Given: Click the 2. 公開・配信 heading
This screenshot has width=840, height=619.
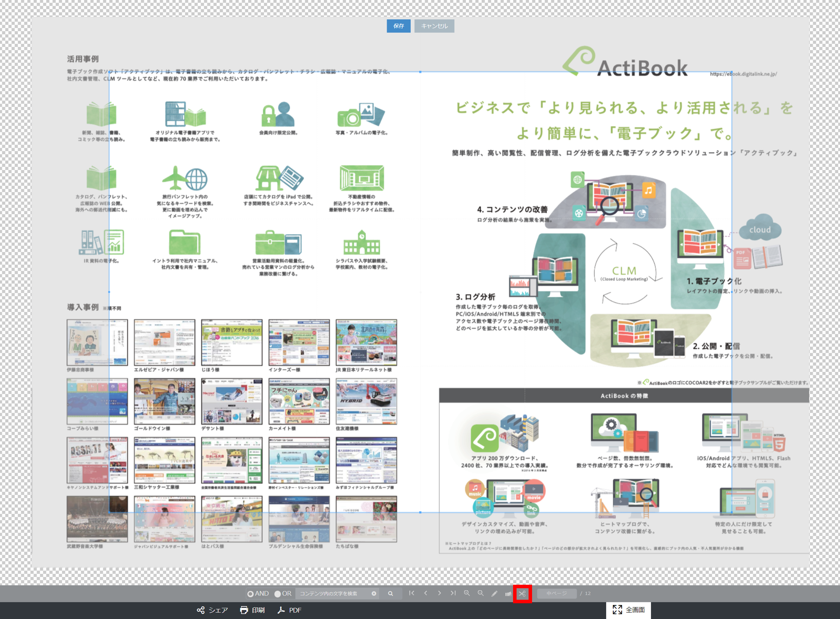Looking at the screenshot, I should click(x=716, y=346).
